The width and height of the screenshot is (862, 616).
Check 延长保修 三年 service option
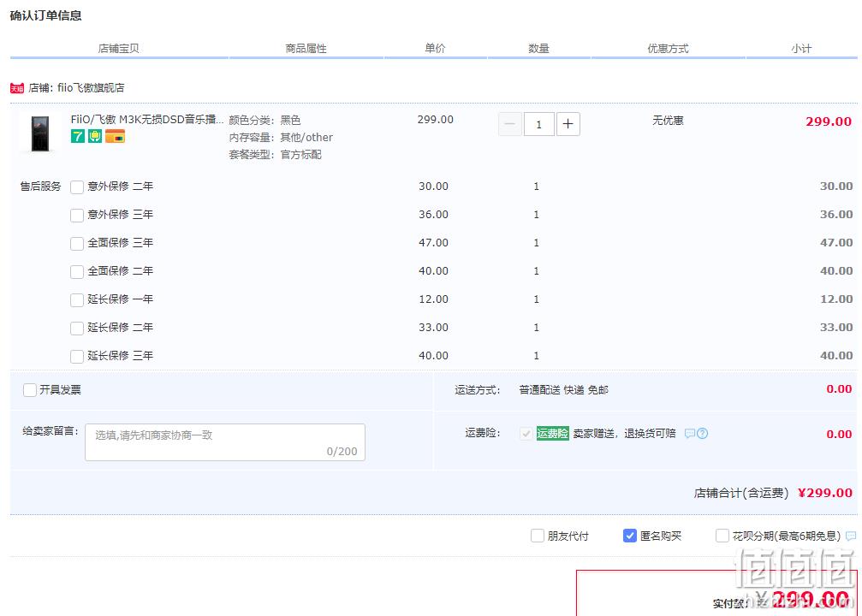[77, 357]
